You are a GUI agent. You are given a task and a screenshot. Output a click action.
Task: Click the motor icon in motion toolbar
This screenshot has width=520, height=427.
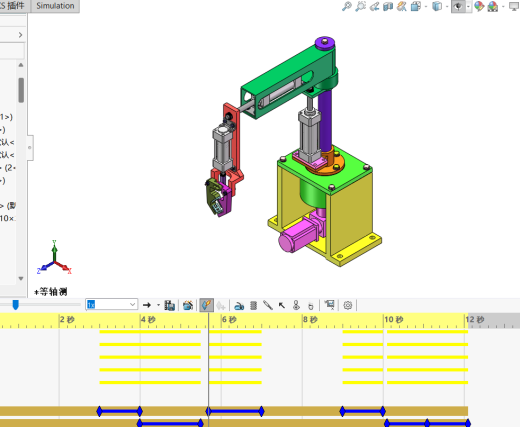pyautogui.click(x=239, y=305)
